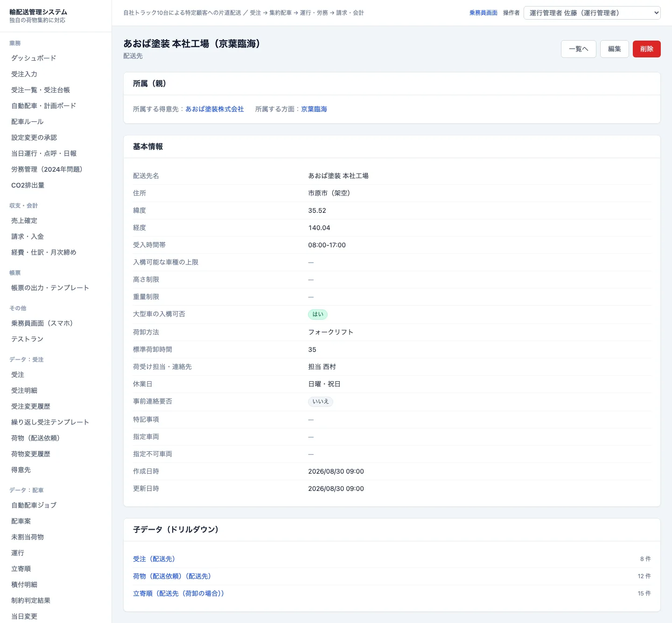
Task: Open 受注（配送先） drilldown link
Action: tap(154, 559)
